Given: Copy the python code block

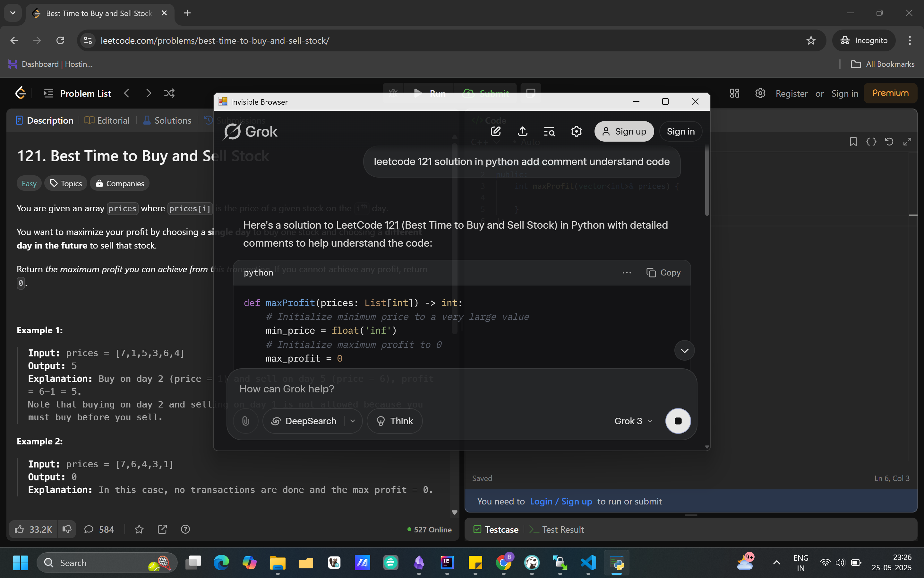Looking at the screenshot, I should pos(663,273).
